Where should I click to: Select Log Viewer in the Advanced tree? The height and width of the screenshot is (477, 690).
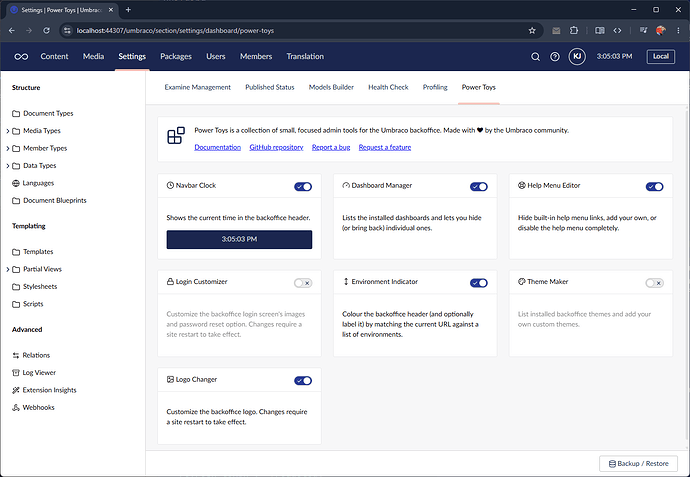pyautogui.click(x=39, y=373)
